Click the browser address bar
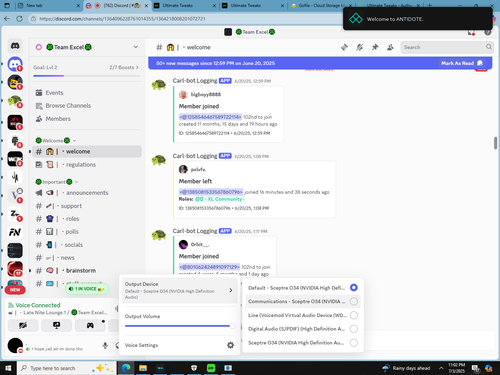500x375 pixels. pyautogui.click(x=187, y=19)
